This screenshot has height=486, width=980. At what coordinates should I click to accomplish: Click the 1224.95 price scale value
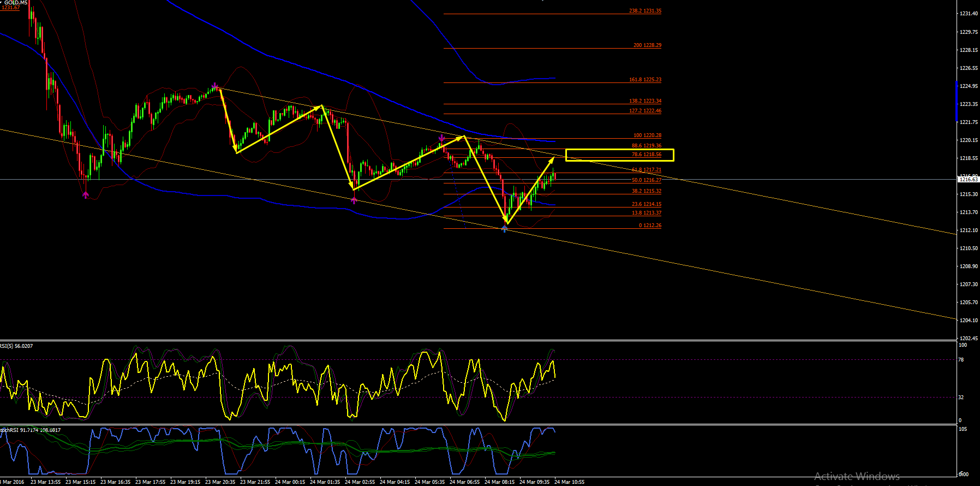click(969, 86)
